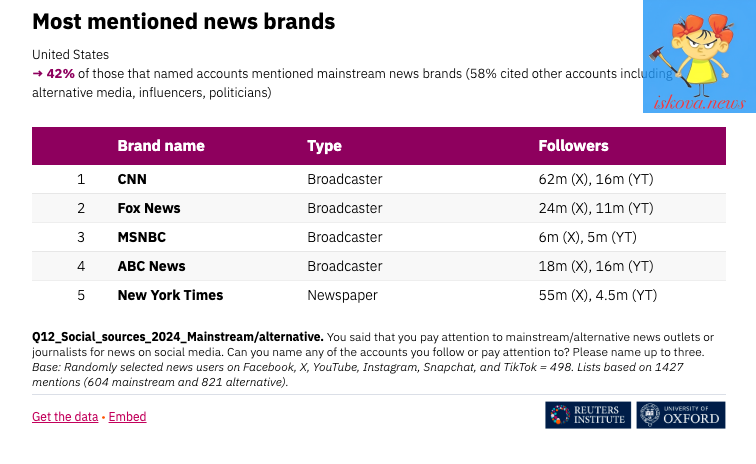Viewport: 756px width, 464px height.
Task: Click the New York Times row
Action: pos(378,295)
